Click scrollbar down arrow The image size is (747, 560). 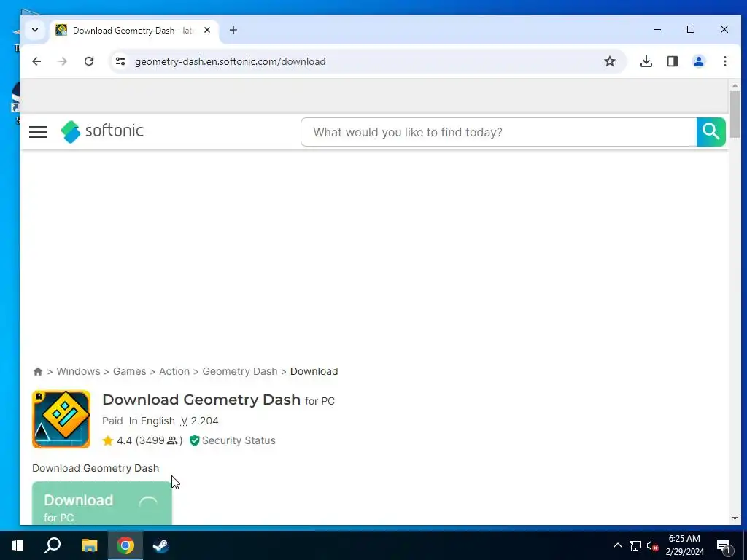coord(735,518)
